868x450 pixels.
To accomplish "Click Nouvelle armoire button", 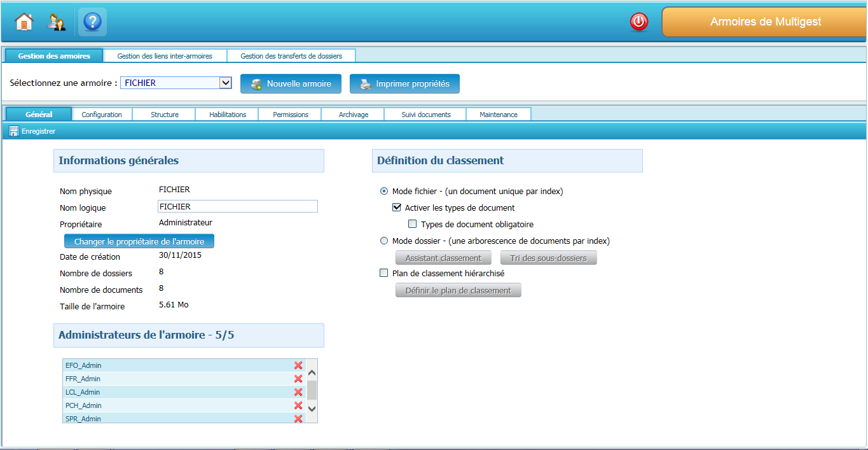I will (291, 84).
